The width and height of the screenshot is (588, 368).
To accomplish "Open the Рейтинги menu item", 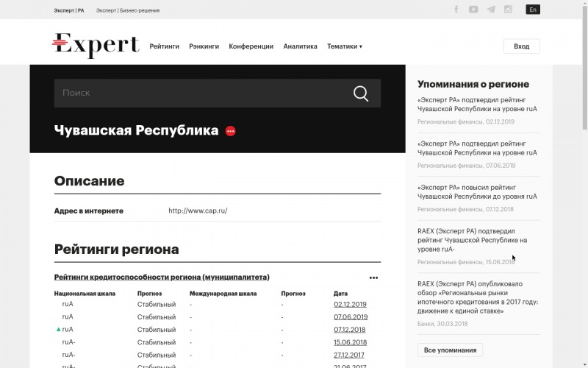I will [x=164, y=46].
